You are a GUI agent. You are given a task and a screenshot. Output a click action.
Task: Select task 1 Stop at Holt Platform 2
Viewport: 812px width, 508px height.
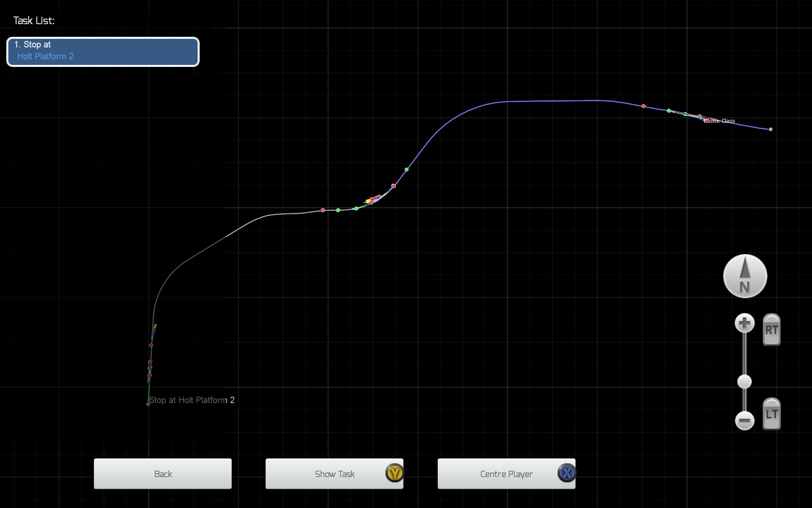103,52
